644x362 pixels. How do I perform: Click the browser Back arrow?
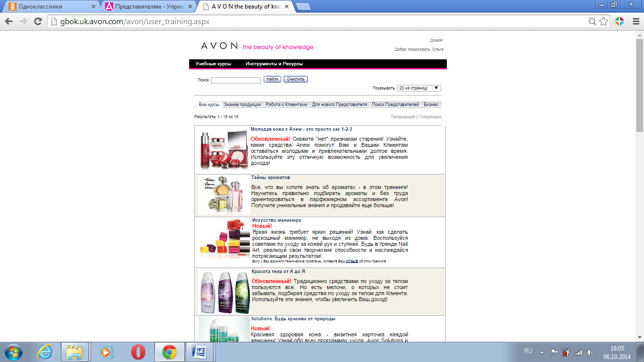point(9,22)
